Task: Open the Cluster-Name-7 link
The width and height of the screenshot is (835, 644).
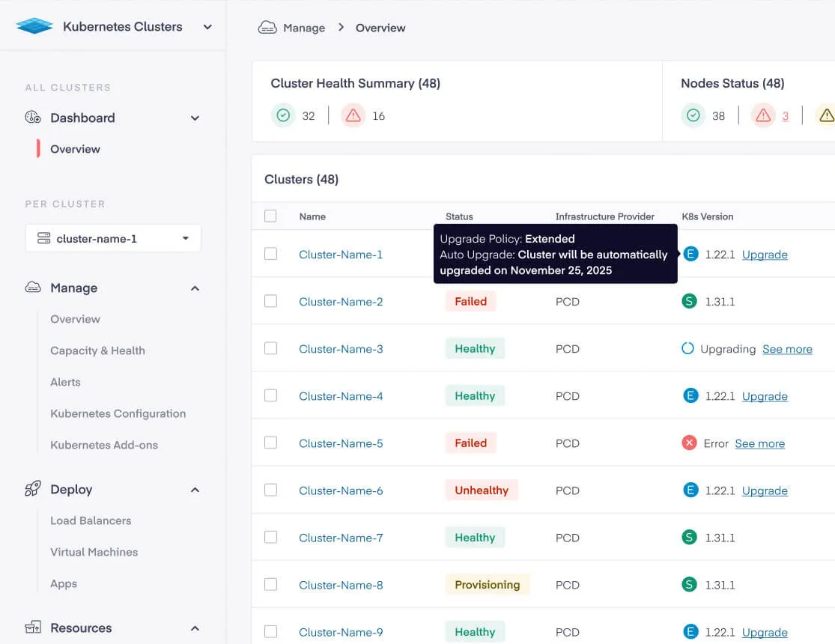Action: pyautogui.click(x=341, y=538)
